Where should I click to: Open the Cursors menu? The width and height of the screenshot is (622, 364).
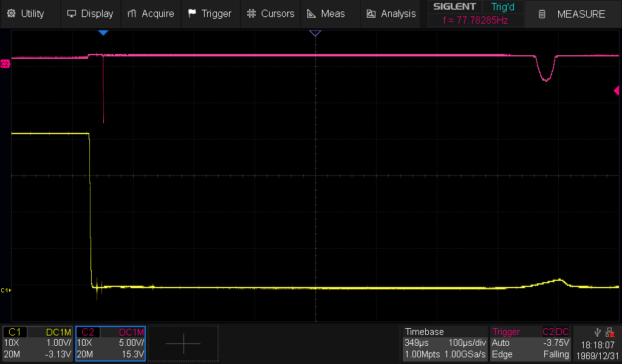click(x=270, y=13)
